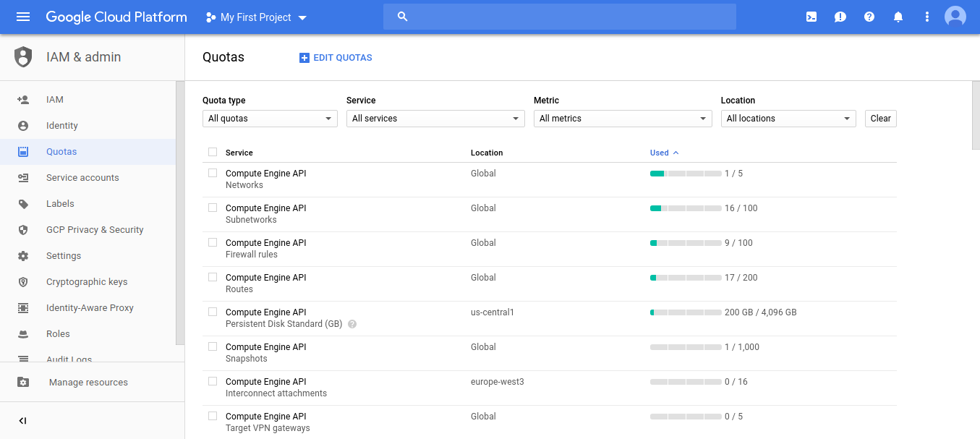The image size is (980, 439).
Task: Go to Service accounts in sidebar
Action: (82, 178)
